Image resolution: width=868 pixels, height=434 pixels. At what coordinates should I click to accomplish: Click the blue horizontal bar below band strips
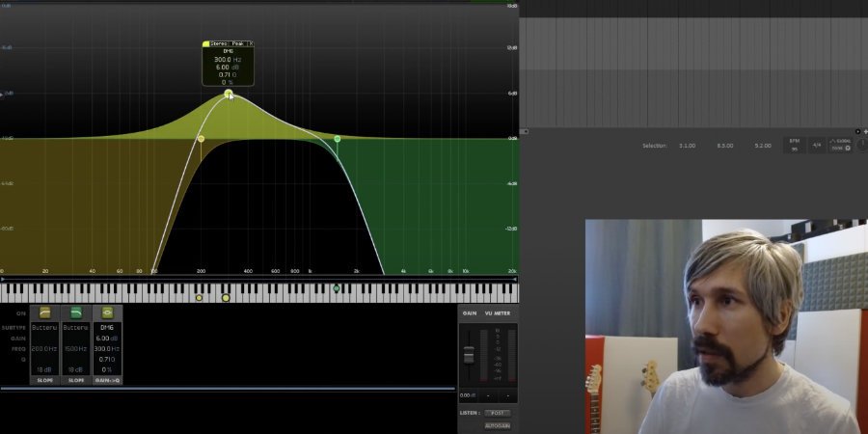click(x=228, y=389)
